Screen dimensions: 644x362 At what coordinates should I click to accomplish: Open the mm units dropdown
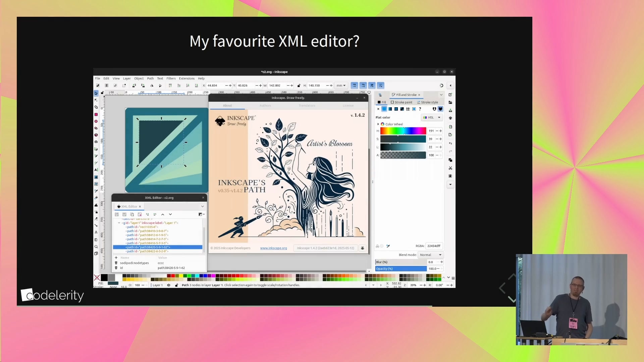(x=341, y=85)
